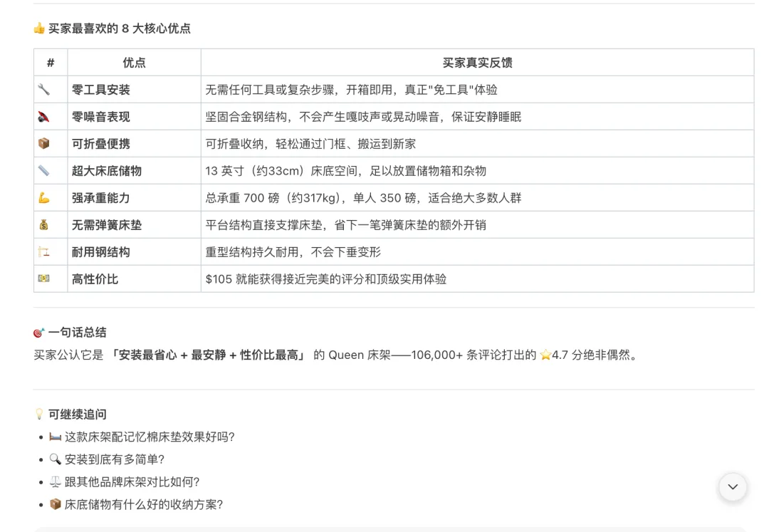Click the target emoji beside 一句话总结

click(38, 333)
